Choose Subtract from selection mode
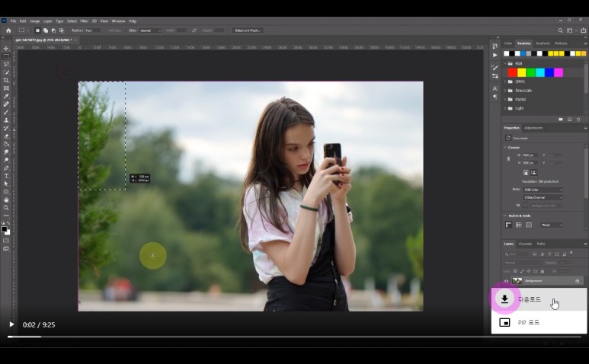 tap(53, 30)
